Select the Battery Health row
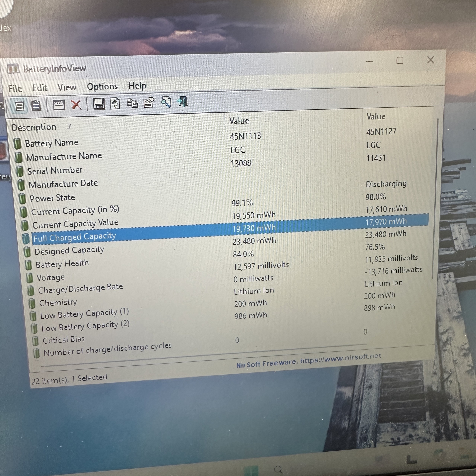The height and width of the screenshot is (476, 476). 62,264
